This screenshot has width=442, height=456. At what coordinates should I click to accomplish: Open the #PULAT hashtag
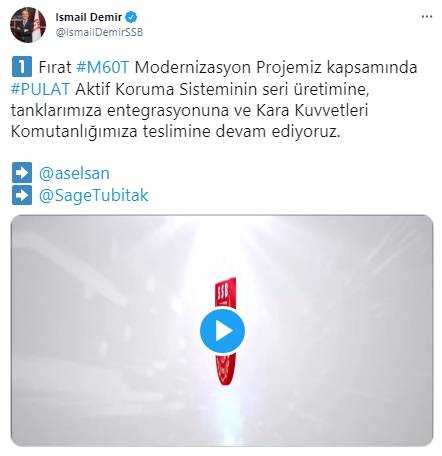click(40, 89)
